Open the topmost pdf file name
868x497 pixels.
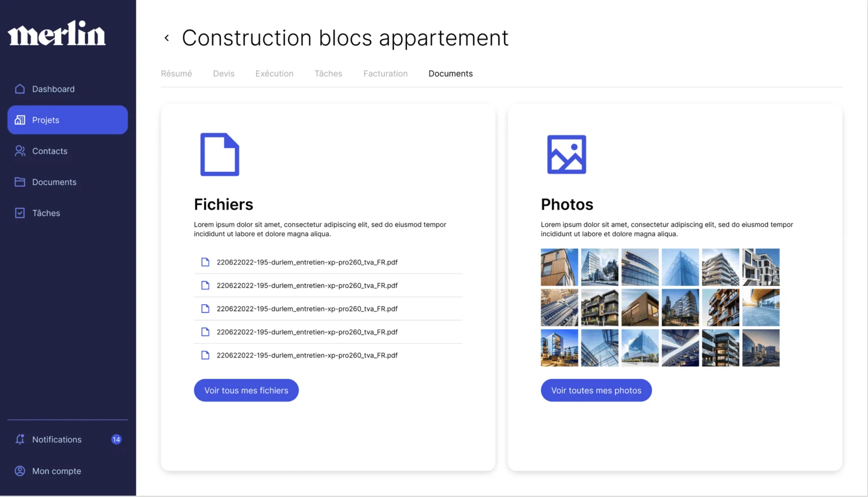coord(307,262)
